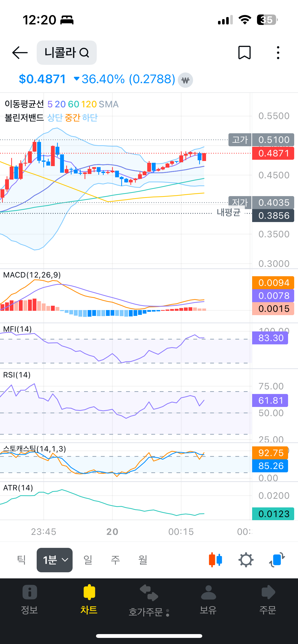The image size is (298, 644).
Task: Tap the 하단 Bollinger band label
Action: [x=90, y=118]
